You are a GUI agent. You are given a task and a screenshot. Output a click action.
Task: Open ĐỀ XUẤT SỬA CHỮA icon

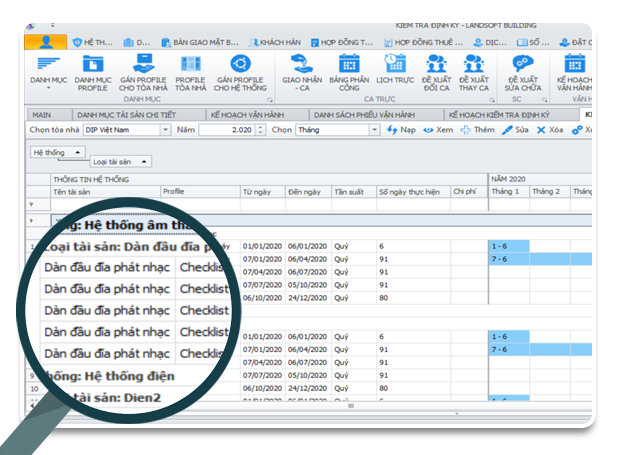coord(523,73)
